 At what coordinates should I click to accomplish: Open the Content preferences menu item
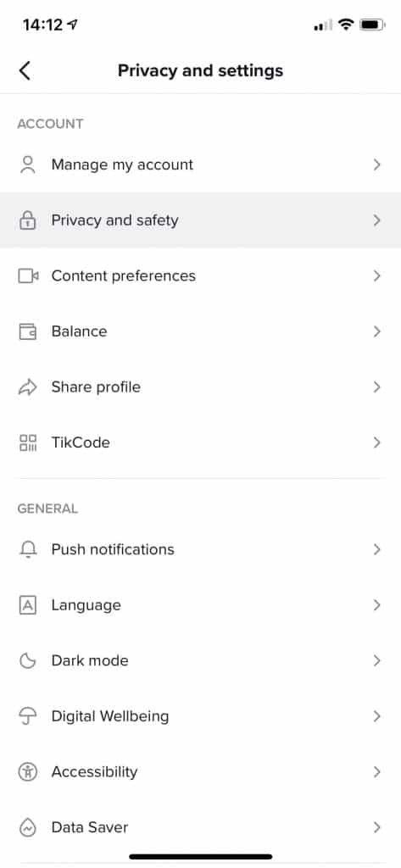pos(200,275)
